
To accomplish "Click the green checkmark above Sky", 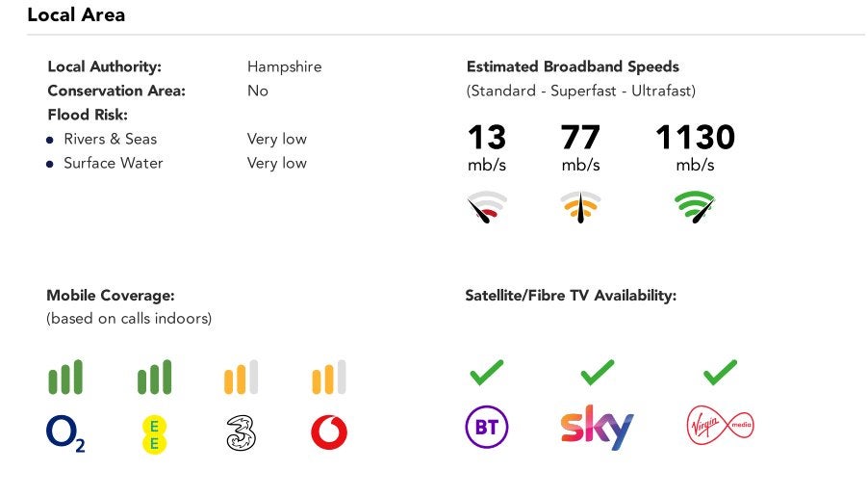I will click(598, 373).
